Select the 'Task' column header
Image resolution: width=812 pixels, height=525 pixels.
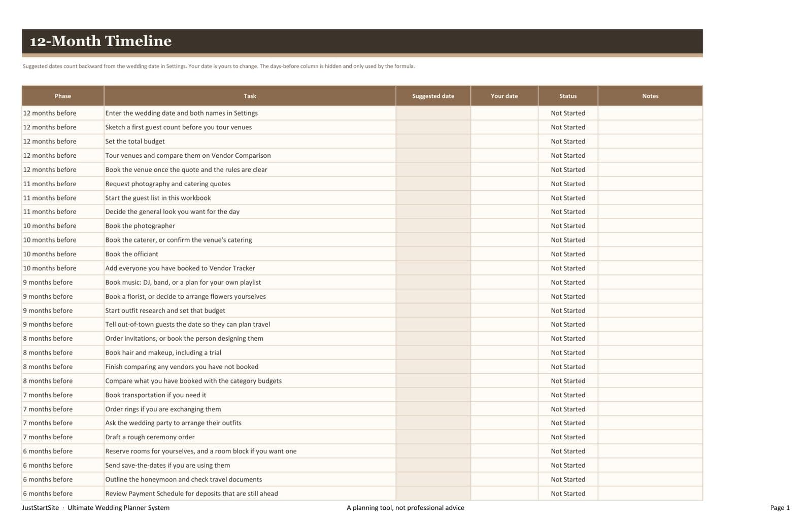pos(250,96)
